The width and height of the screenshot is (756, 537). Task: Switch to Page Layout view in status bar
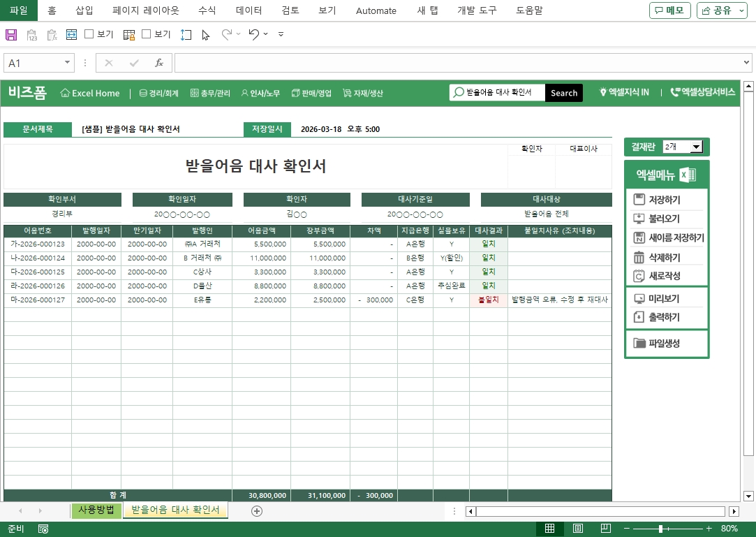pyautogui.click(x=577, y=529)
